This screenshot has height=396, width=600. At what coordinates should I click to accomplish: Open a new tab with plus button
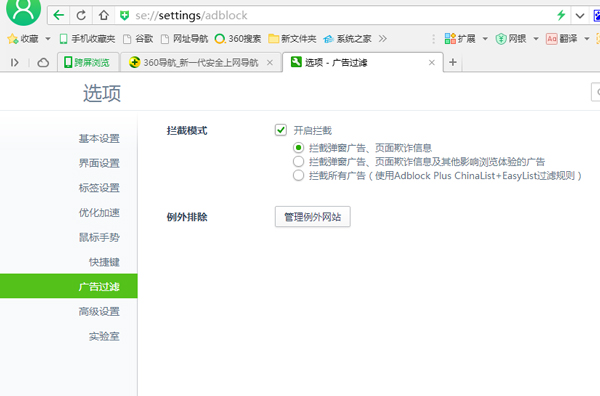tap(453, 62)
